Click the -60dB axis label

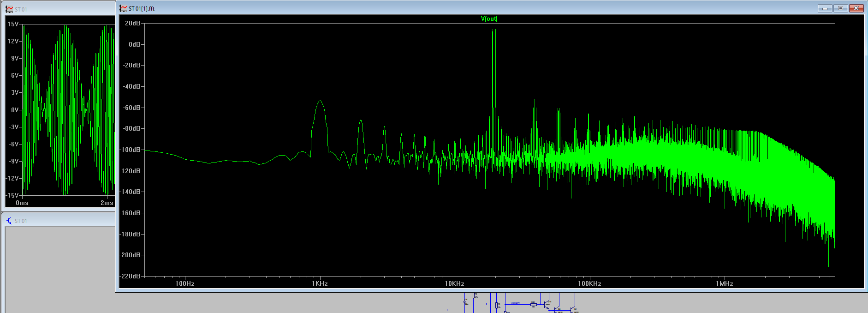132,108
